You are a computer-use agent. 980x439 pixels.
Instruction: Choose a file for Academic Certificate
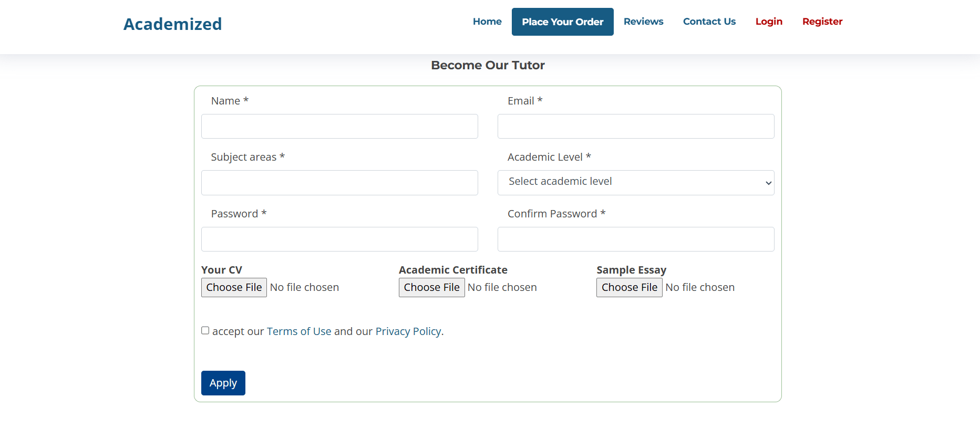click(x=431, y=288)
